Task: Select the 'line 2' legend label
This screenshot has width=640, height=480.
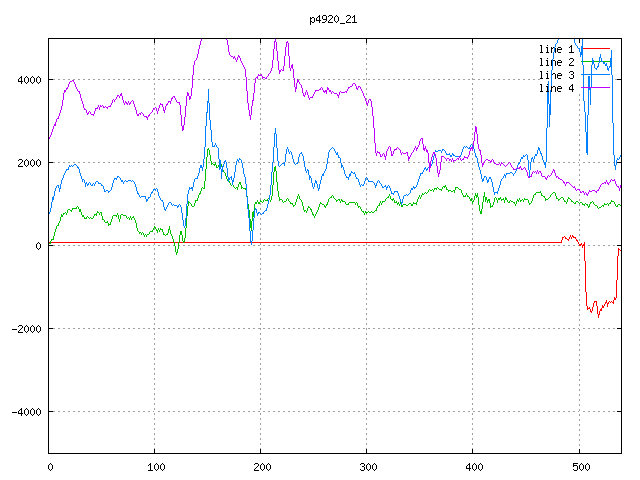Action: coord(556,62)
